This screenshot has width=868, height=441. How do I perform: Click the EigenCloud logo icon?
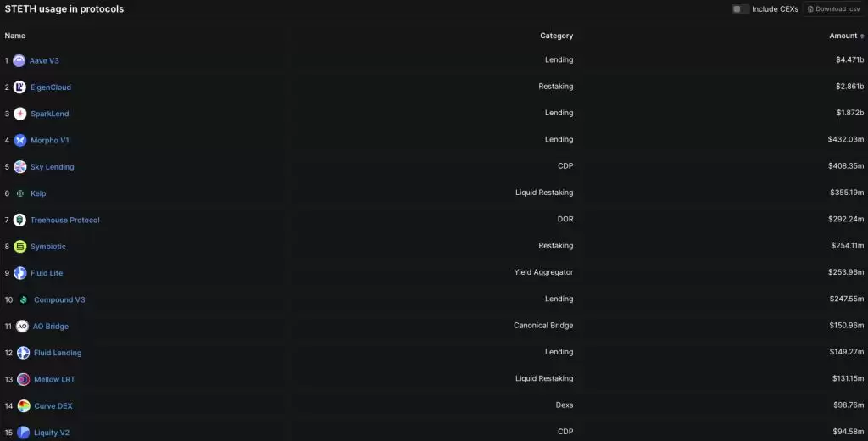(20, 87)
